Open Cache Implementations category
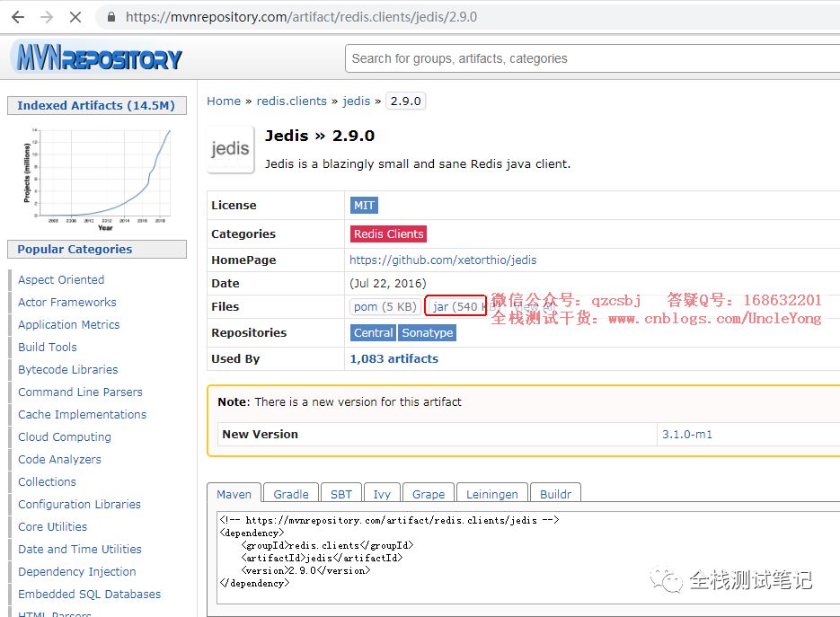 point(82,415)
